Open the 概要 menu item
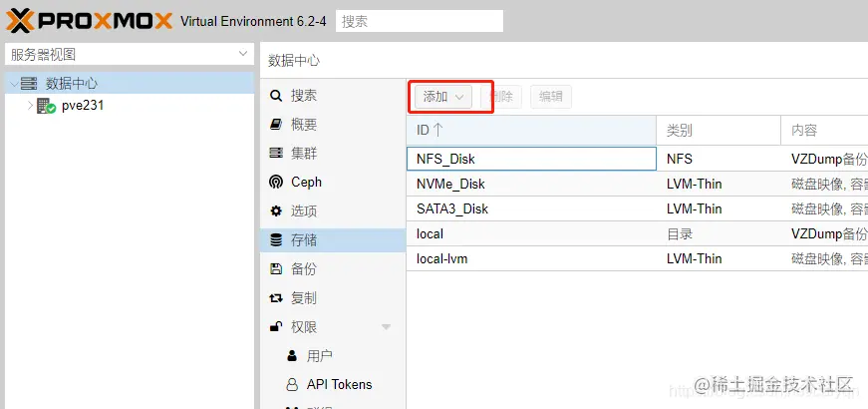Screen dimensions: 868x409 [x=333, y=125]
